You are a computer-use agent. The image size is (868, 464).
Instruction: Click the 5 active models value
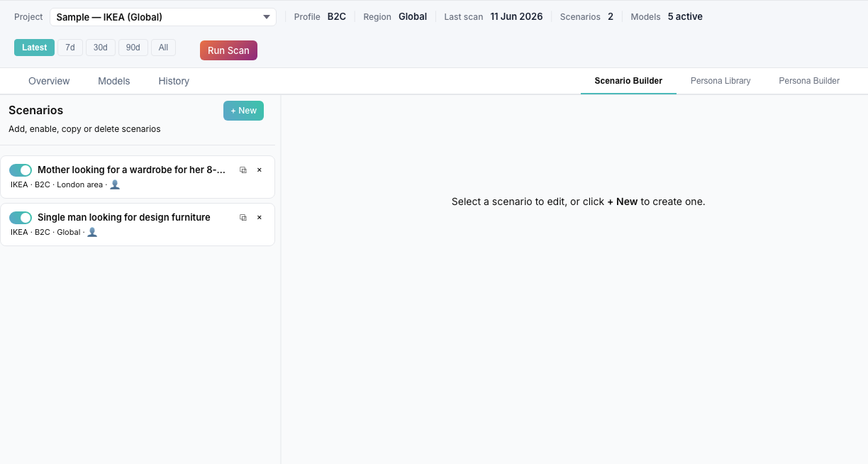click(685, 16)
